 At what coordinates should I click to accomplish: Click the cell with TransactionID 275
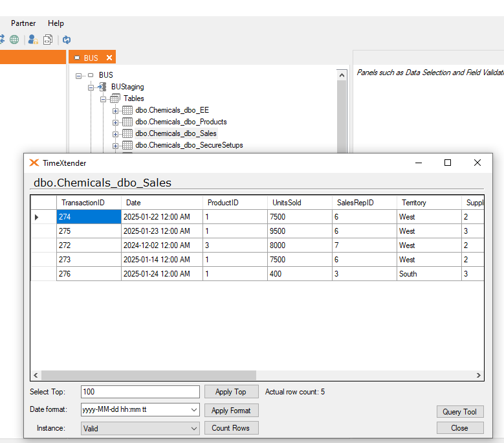(x=89, y=231)
